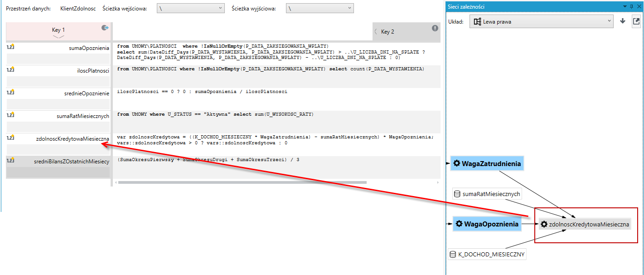Click the down arrow icon next to Układ dropdown
Viewport: 644px width, 275px height.
pyautogui.click(x=623, y=21)
